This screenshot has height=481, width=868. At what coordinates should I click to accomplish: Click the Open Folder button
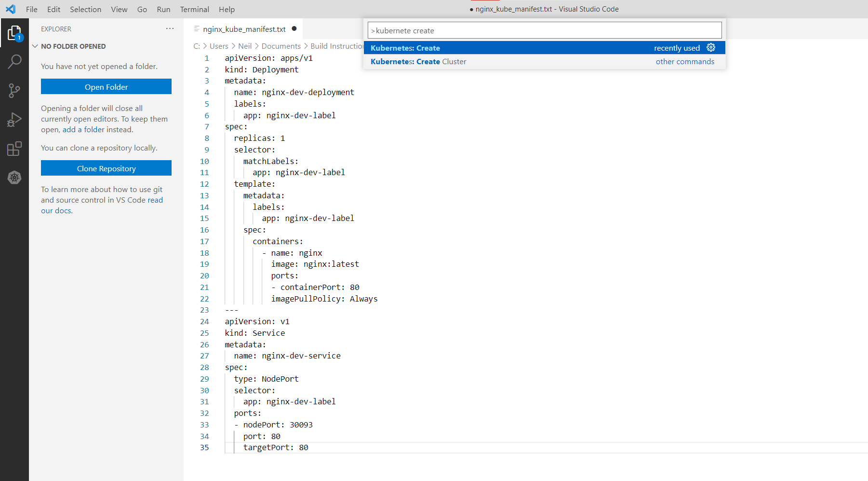(106, 87)
